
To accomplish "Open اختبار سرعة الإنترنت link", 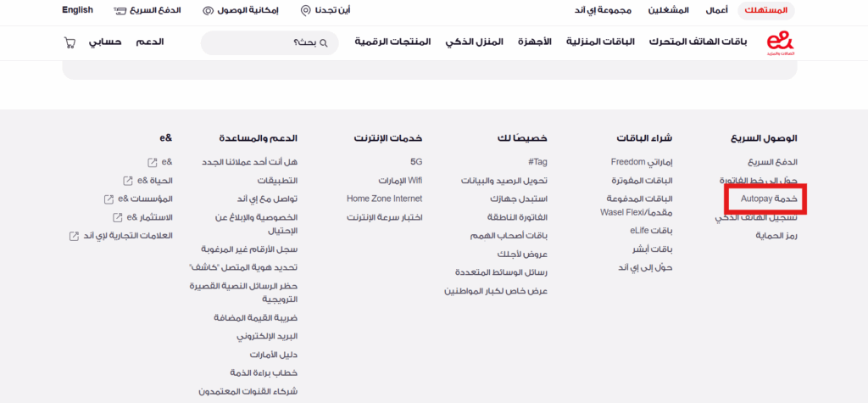I will [385, 217].
